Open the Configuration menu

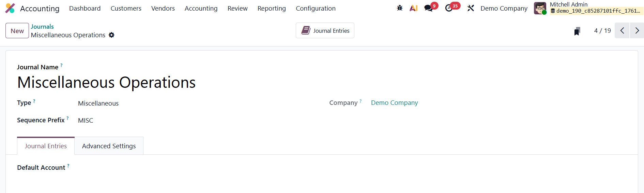(316, 8)
